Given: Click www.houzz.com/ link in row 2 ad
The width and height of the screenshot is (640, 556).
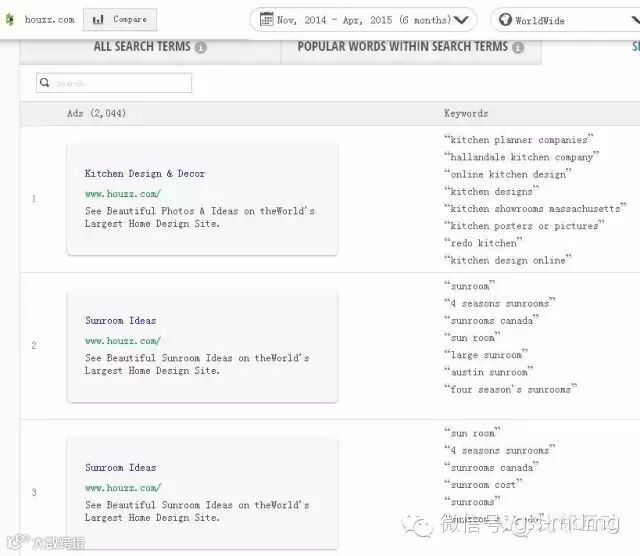Looking at the screenshot, I should coord(123,341).
